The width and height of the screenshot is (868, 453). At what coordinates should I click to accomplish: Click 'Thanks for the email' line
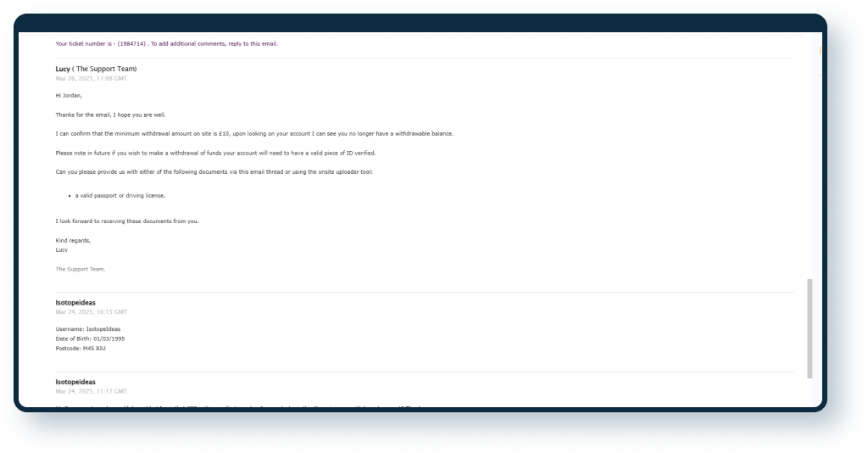110,115
